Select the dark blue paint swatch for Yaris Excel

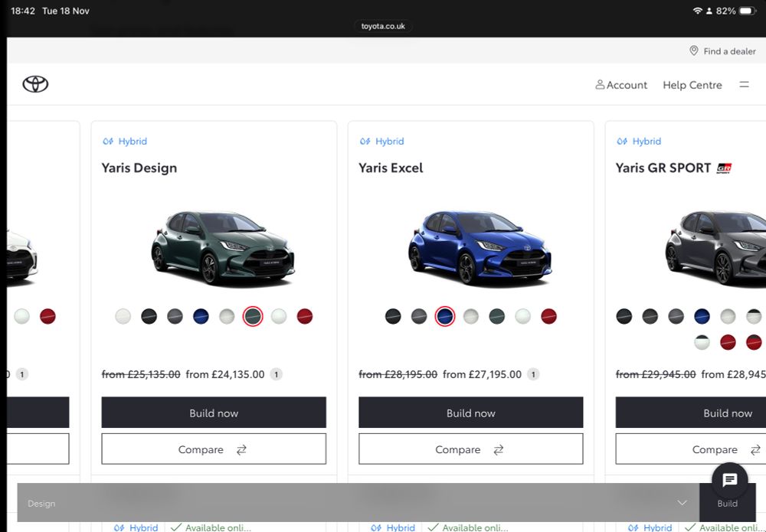[445, 315]
